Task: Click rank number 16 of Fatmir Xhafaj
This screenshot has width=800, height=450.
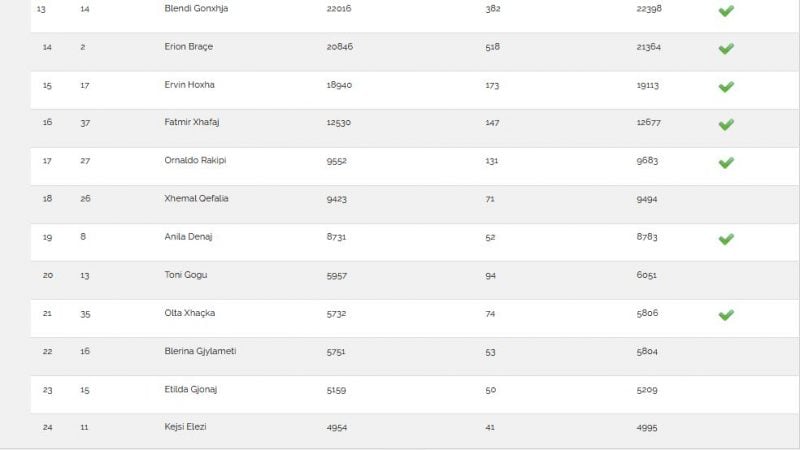Action: (47, 122)
